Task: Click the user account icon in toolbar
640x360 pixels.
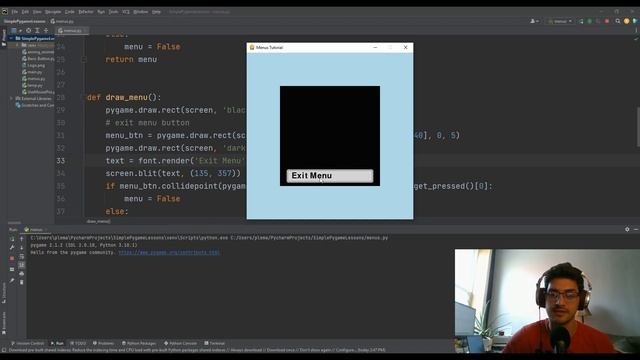Action: coord(534,21)
